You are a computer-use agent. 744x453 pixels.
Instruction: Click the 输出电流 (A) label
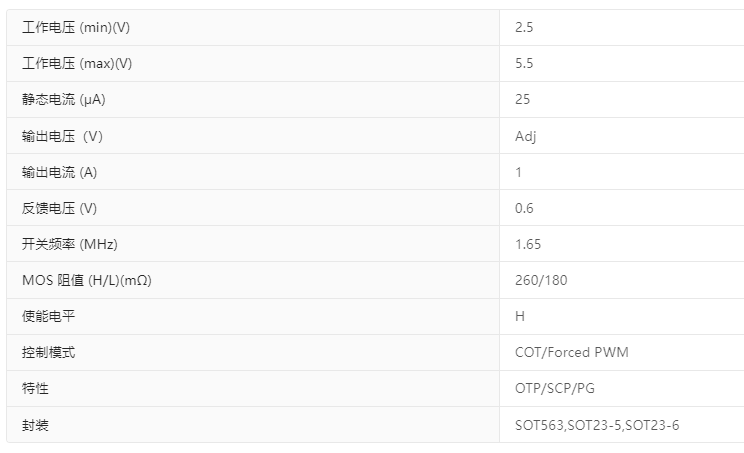60,172
